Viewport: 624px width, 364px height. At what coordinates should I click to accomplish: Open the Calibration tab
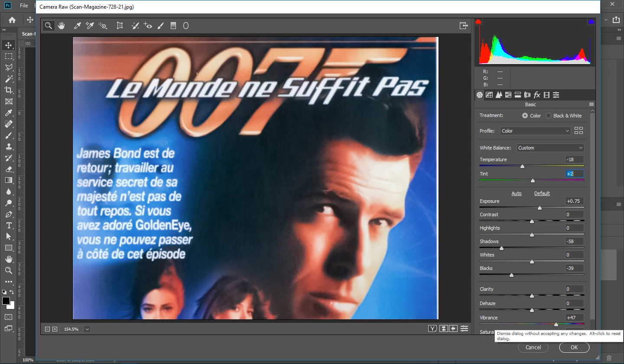point(546,95)
